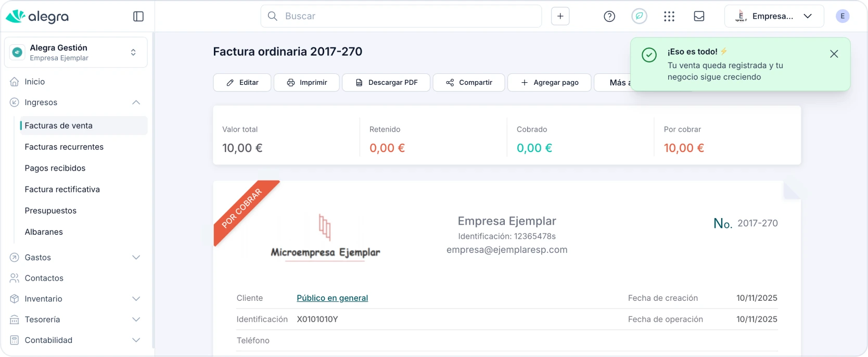Expand the Tesorería section chevron
The width and height of the screenshot is (868, 357).
point(136,320)
